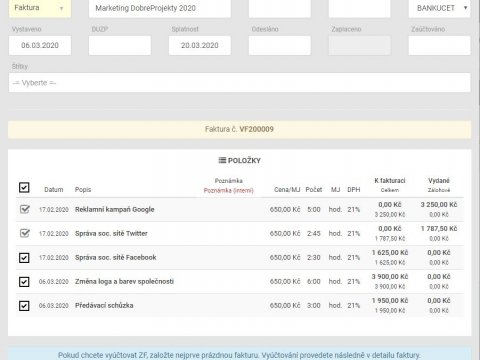Image resolution: width=480 pixels, height=360 pixels.
Task: Click the empty DUZP date field
Action: 120,45
